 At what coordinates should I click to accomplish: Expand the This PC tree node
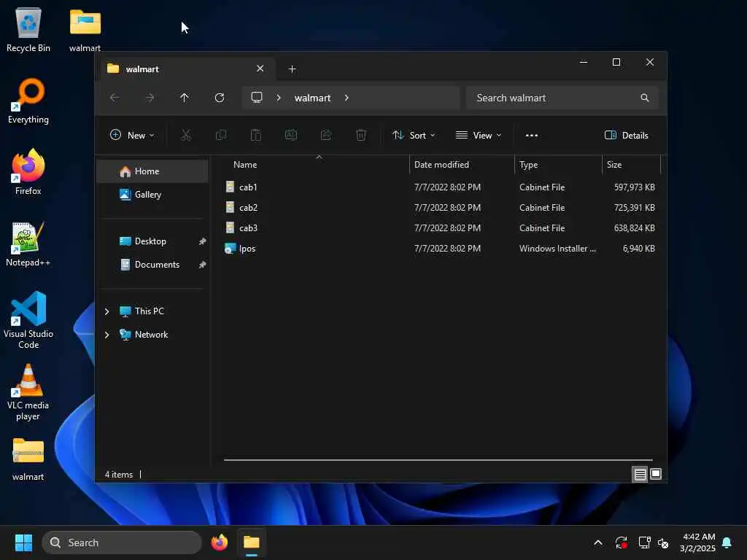[x=107, y=311]
